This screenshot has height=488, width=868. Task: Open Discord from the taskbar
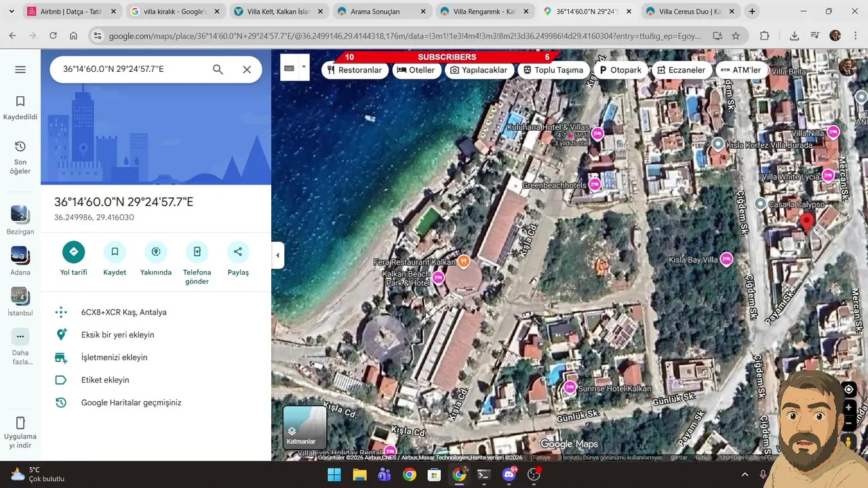[509, 474]
